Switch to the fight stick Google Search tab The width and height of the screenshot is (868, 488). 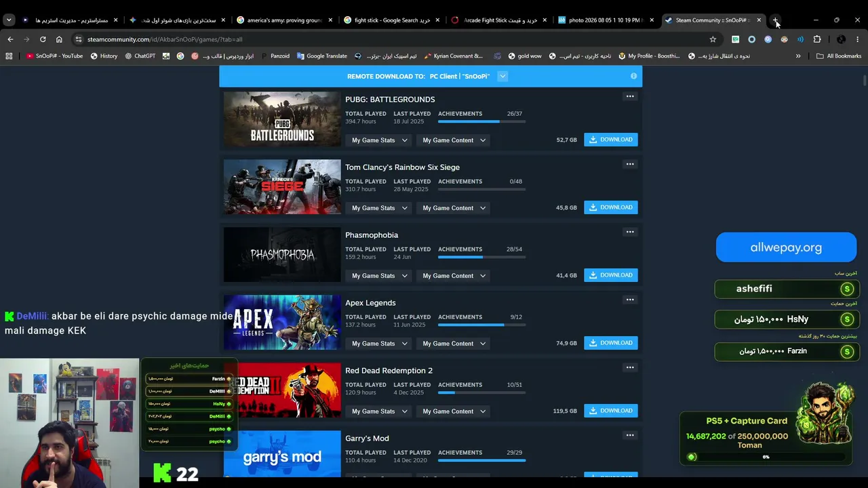pyautogui.click(x=392, y=20)
